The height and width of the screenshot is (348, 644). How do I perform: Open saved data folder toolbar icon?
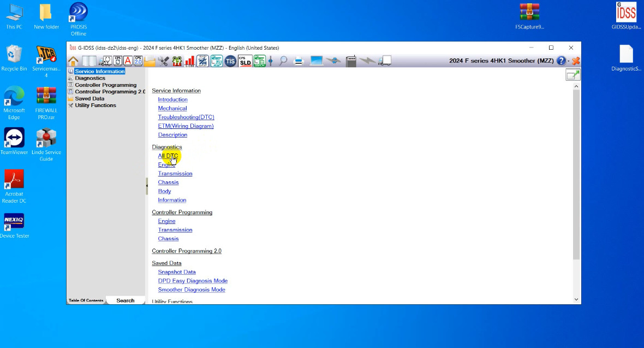click(x=150, y=61)
